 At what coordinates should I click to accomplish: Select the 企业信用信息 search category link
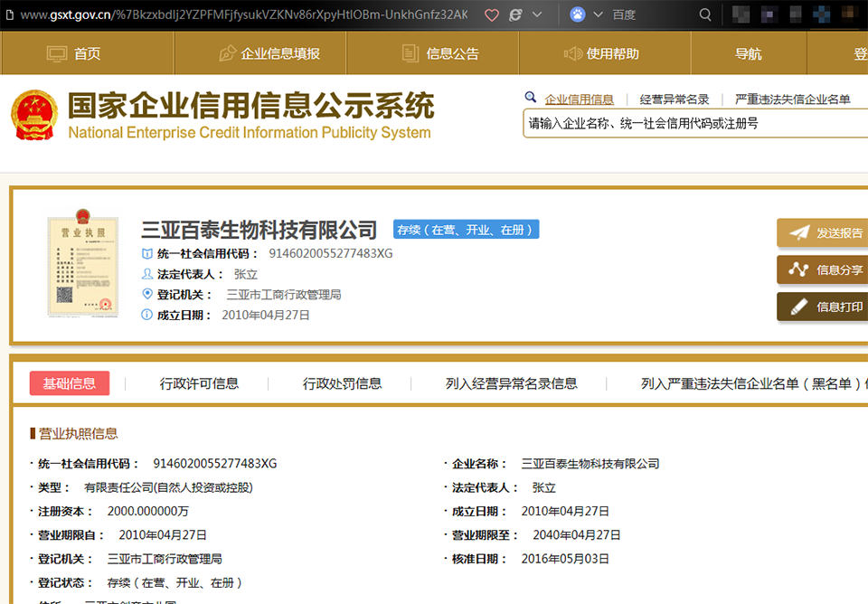tap(579, 99)
